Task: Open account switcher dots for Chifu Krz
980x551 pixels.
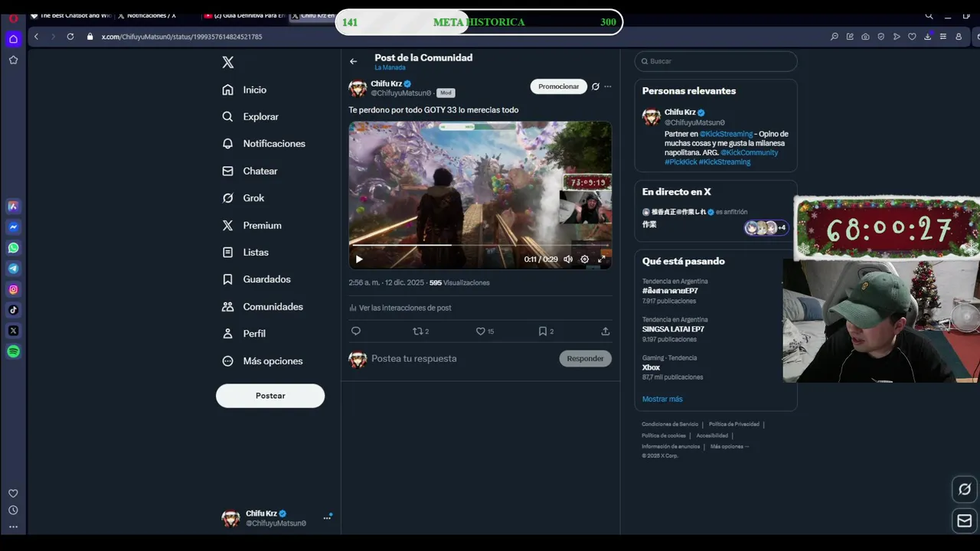Action: 327,518
